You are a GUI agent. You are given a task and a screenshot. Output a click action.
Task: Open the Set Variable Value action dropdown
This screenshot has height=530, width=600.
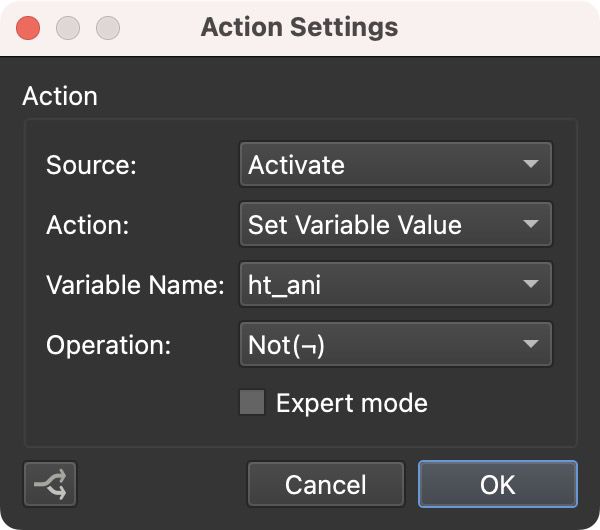[395, 225]
